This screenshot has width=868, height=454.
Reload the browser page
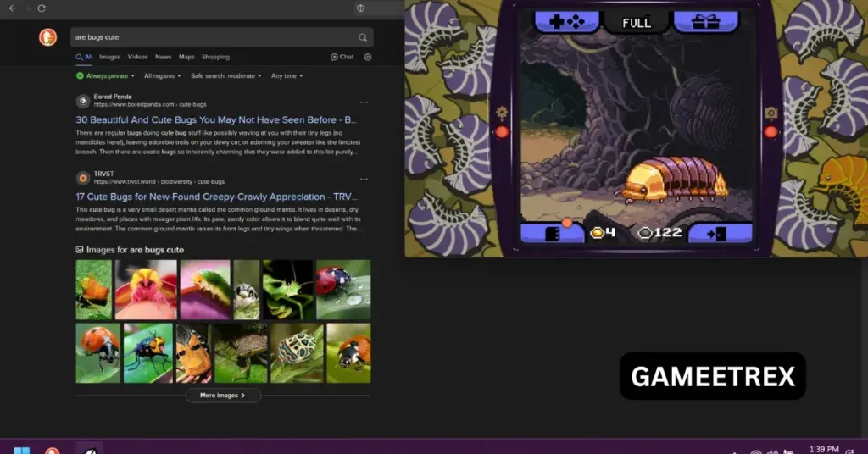coord(42,8)
